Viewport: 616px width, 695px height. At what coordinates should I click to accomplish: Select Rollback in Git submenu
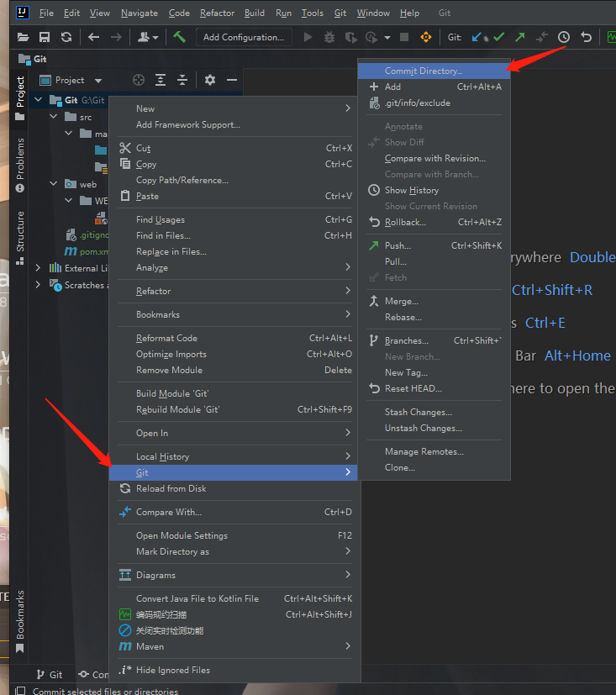pyautogui.click(x=434, y=222)
